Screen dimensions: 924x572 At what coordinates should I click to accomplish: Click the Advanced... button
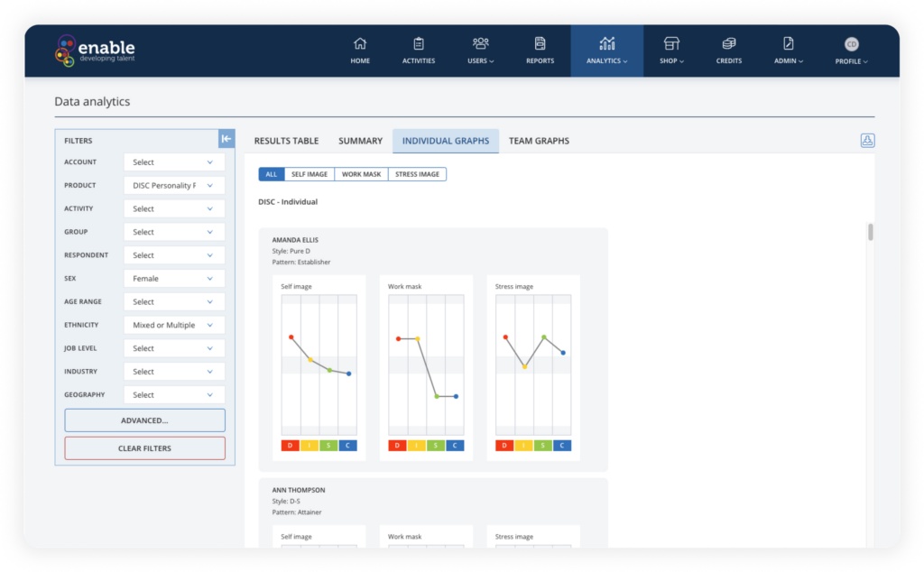[x=144, y=420]
